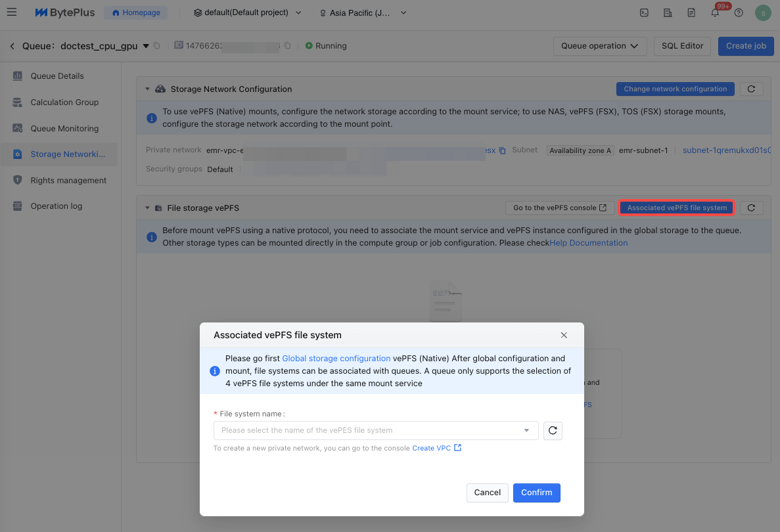Select Rights management in the sidebar
Screen dimensions: 780x532
pos(68,181)
